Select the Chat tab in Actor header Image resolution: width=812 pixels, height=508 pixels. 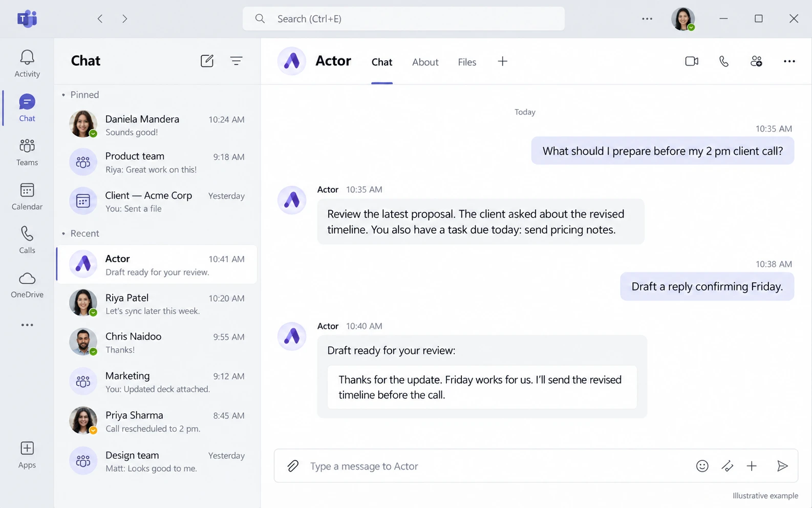click(x=382, y=62)
